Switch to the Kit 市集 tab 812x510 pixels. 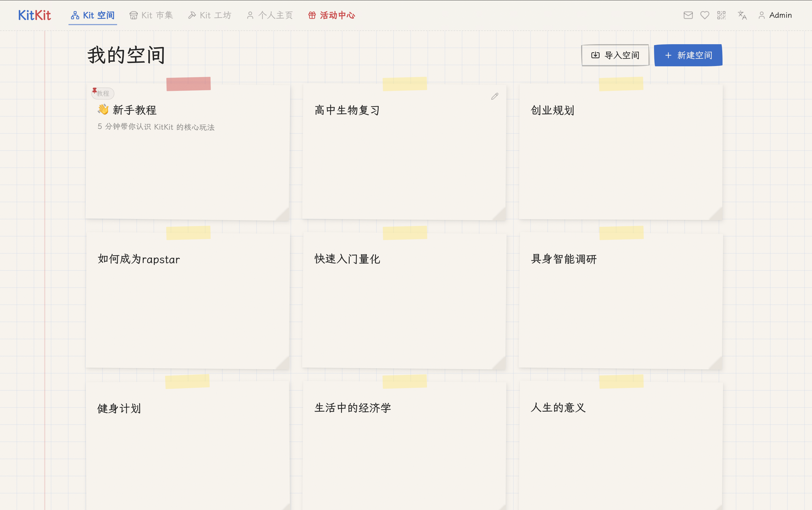pyautogui.click(x=151, y=15)
